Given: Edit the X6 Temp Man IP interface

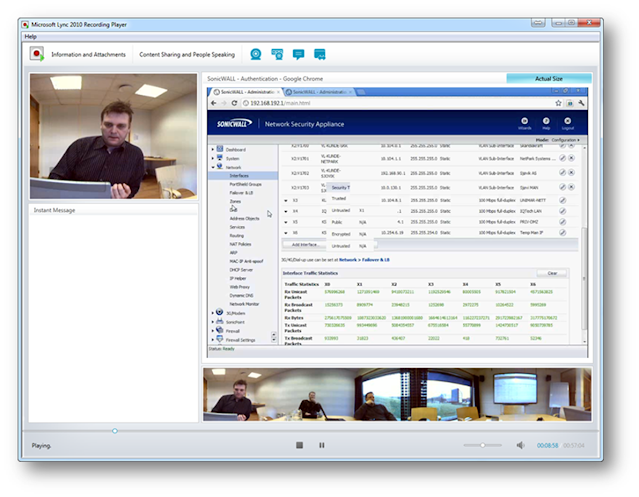Looking at the screenshot, I should point(562,233).
